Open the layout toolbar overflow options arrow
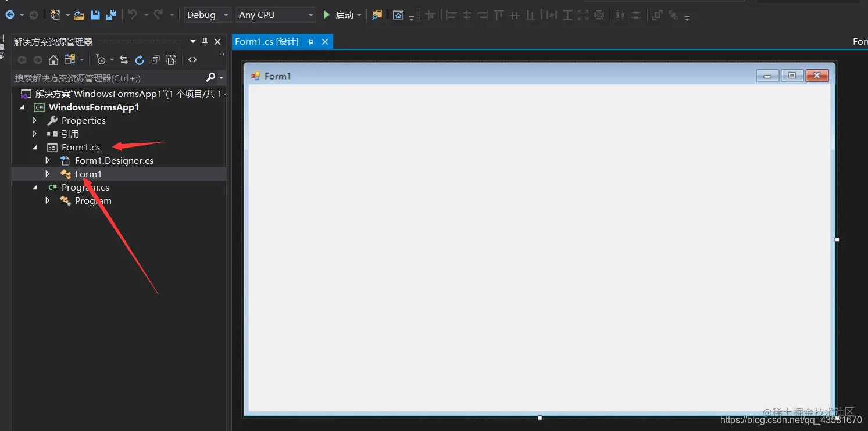This screenshot has width=868, height=431. click(687, 19)
